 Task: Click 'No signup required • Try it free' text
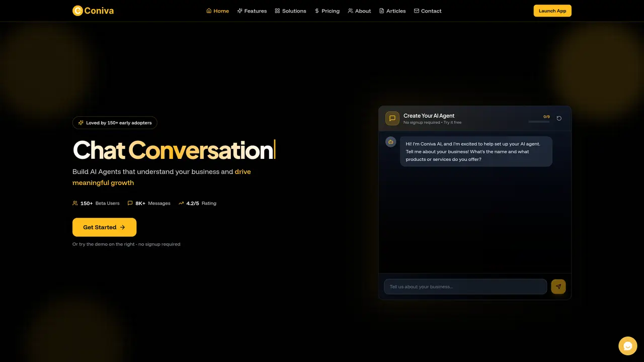[432, 123]
